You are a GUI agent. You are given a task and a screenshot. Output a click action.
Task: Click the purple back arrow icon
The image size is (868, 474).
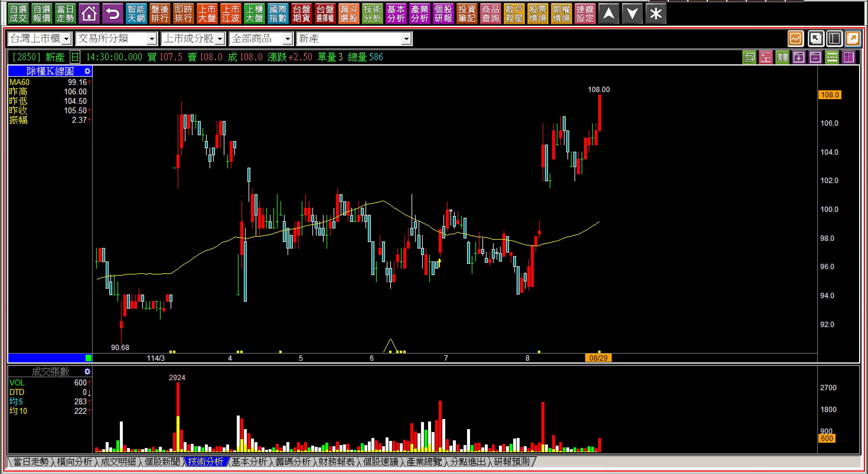point(112,14)
